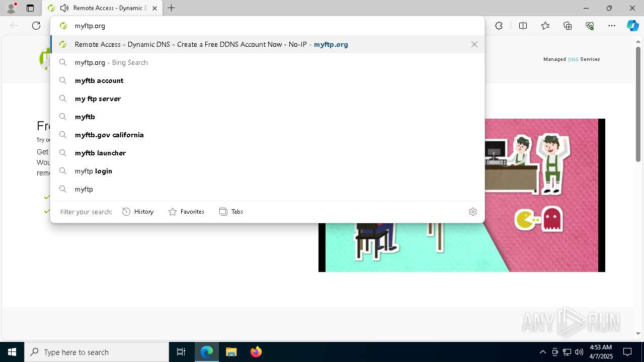Click the taskbar search box
Viewport: 644px width, 362px height.
point(97,352)
